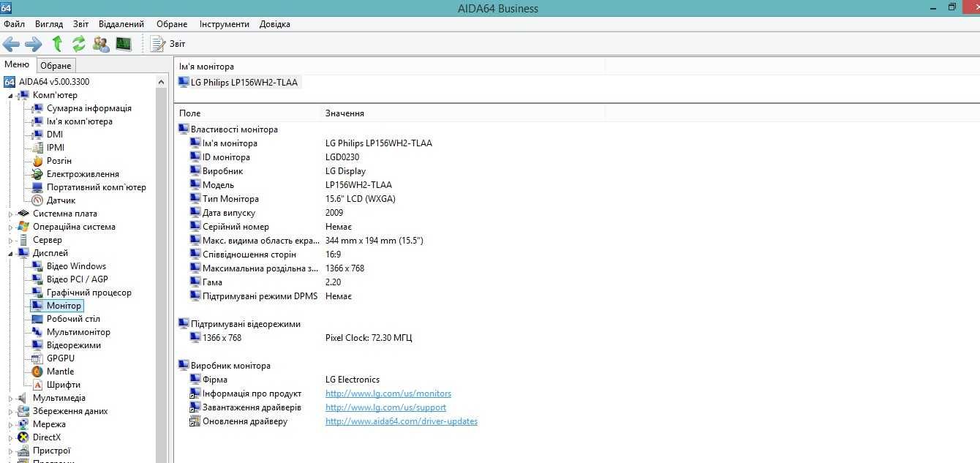Open the Вигляд menu
The image size is (980, 463).
pos(49,24)
